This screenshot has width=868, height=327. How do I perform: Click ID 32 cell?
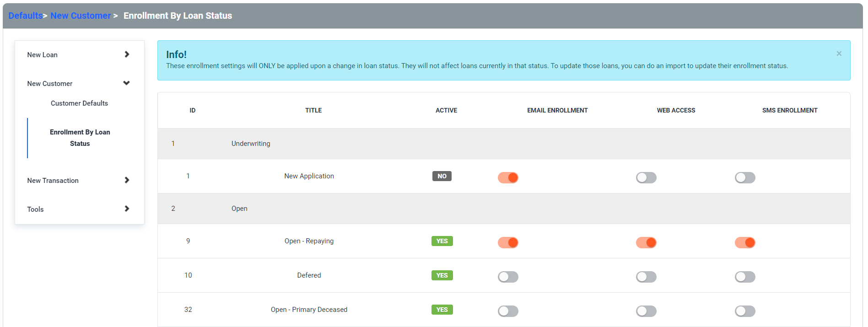click(188, 310)
